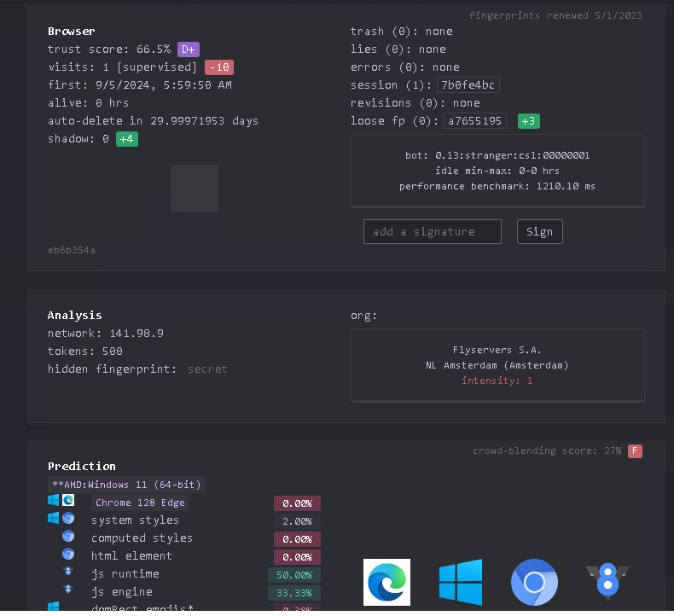Click the large Chromium logo
674x616 pixels.
534,582
